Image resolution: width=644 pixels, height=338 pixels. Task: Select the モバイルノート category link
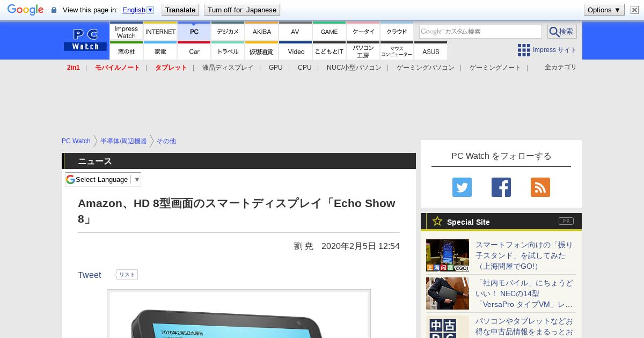(117, 68)
